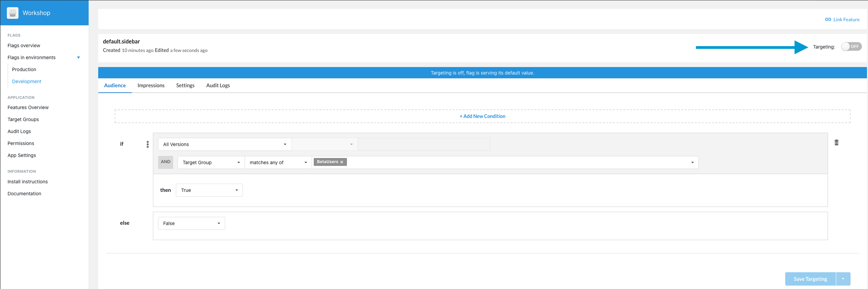Toggle the Targeting switch on
This screenshot has width=868, height=289.
click(x=851, y=47)
